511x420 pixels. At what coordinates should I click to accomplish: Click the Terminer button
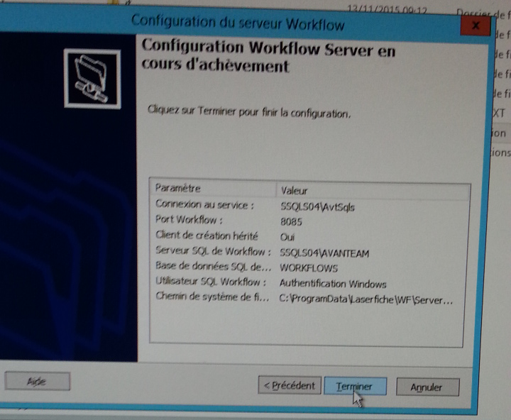(x=356, y=387)
